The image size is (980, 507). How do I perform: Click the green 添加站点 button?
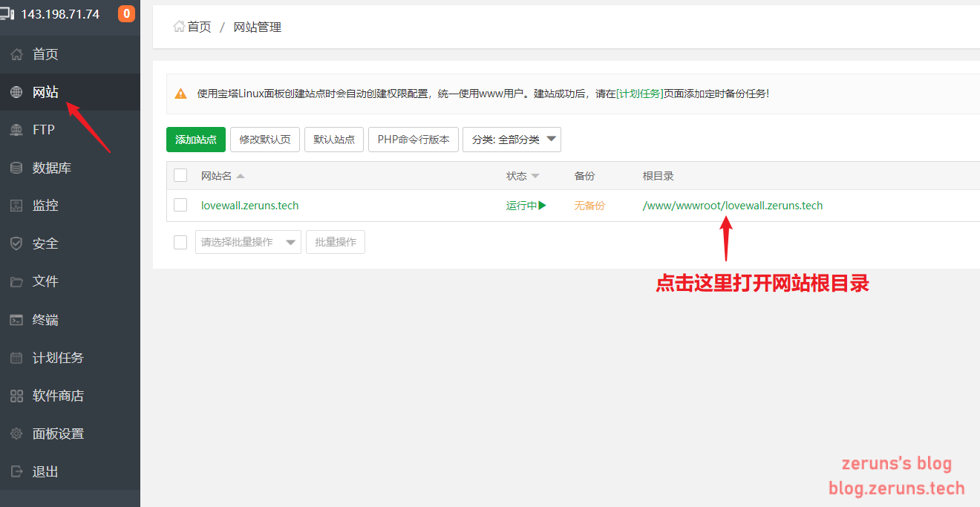tap(196, 140)
